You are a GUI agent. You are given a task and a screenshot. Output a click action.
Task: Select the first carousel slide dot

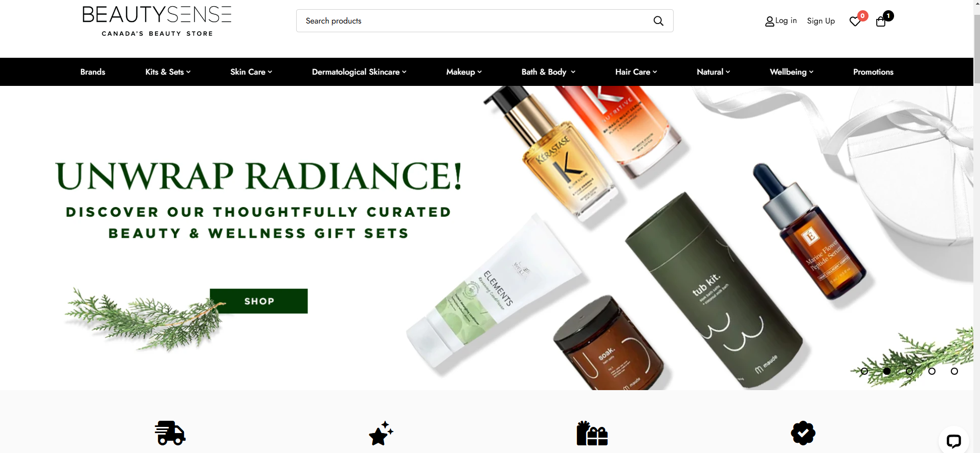[x=864, y=371]
